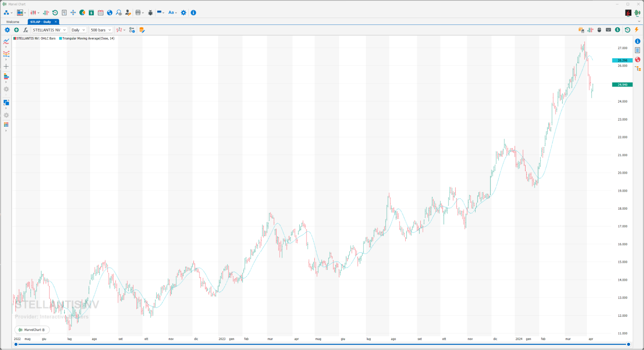Click the red globe icon in right sidebar
Screen dimensions: 644x350
coord(638,60)
